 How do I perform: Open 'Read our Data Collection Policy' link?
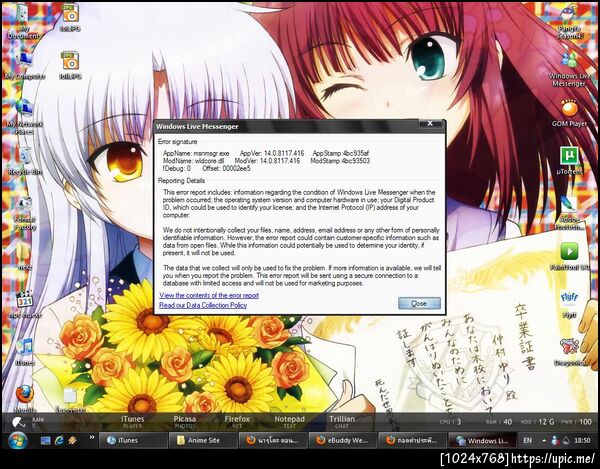point(203,305)
